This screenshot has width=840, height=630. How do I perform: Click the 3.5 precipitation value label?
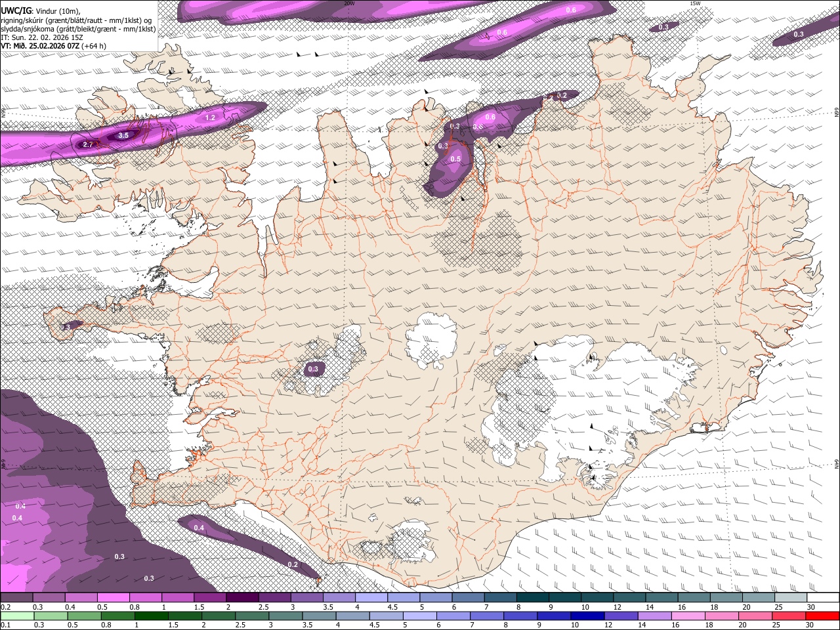point(123,135)
